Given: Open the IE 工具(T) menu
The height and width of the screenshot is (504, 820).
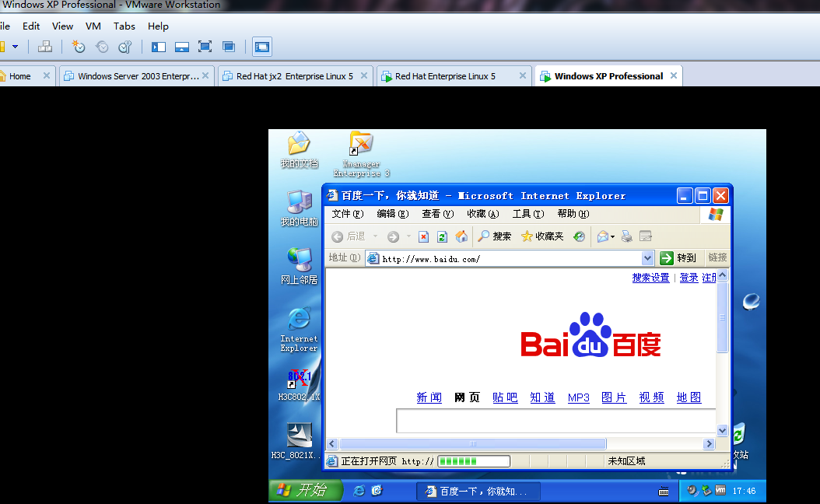Looking at the screenshot, I should click(528, 214).
